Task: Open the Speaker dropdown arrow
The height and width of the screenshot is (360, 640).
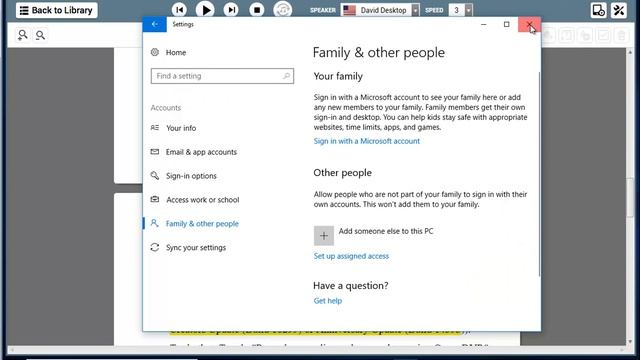Action: [x=415, y=10]
